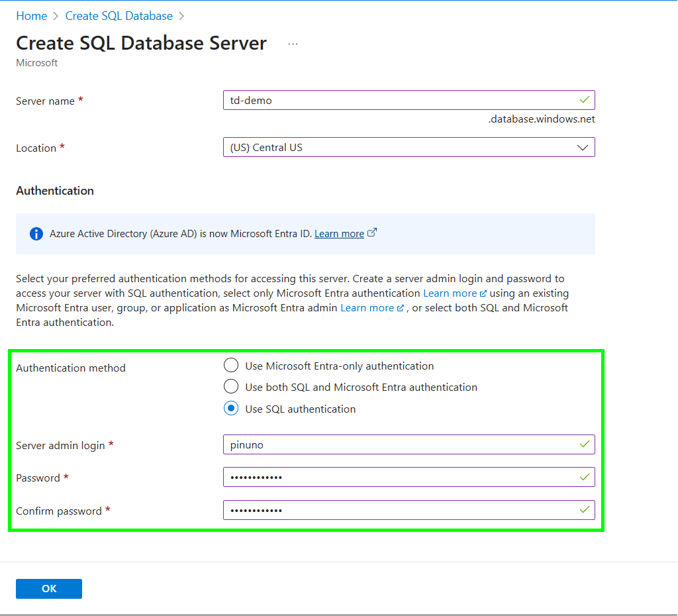
Task: Click into the Confirm password field
Action: [x=397, y=510]
